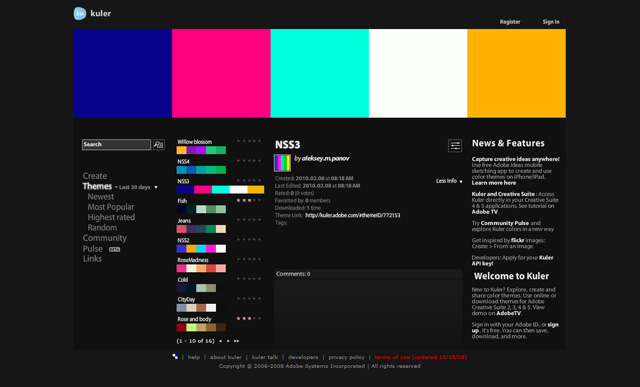Open about kuler footer link
640x387 pixels.
click(226, 357)
